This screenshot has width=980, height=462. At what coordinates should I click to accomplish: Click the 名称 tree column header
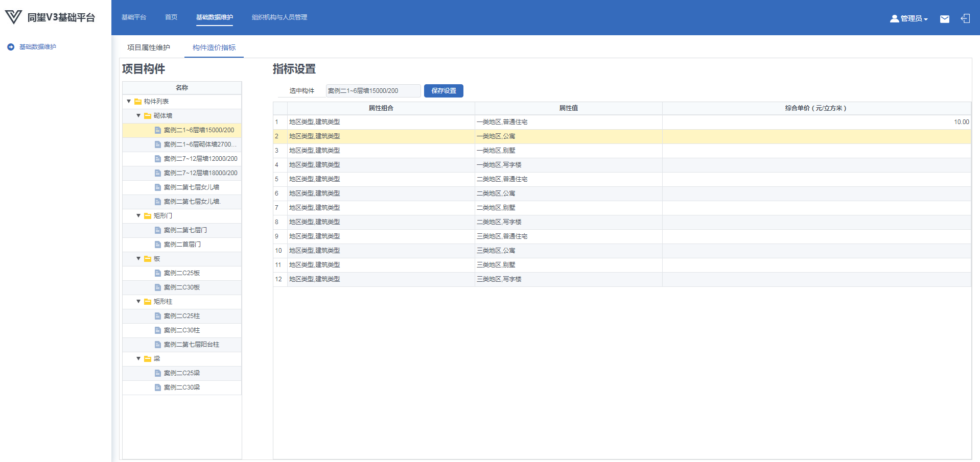coord(182,88)
